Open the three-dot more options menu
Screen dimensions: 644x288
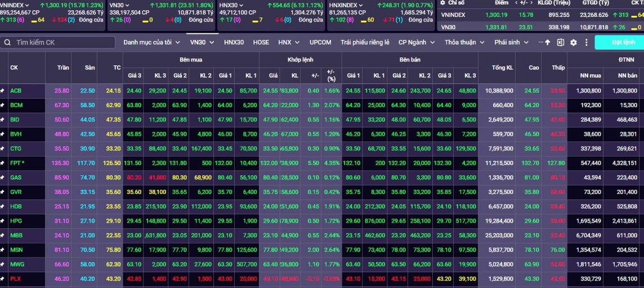click(586, 42)
